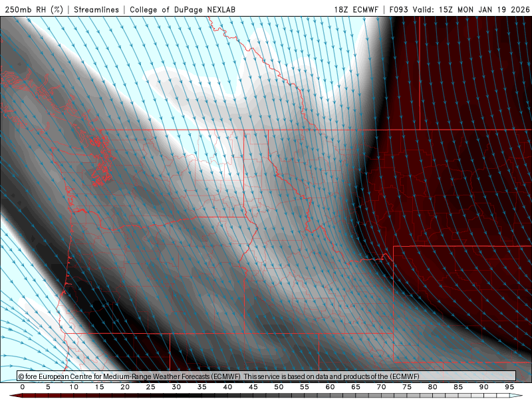Click the colorbar label '65'
532x399 pixels.
tap(356, 387)
